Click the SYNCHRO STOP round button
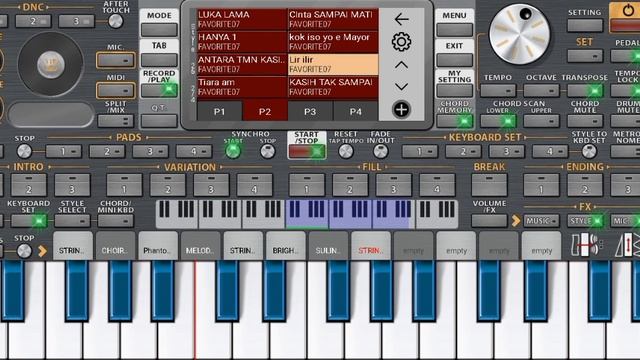The image size is (640, 360). [x=267, y=151]
